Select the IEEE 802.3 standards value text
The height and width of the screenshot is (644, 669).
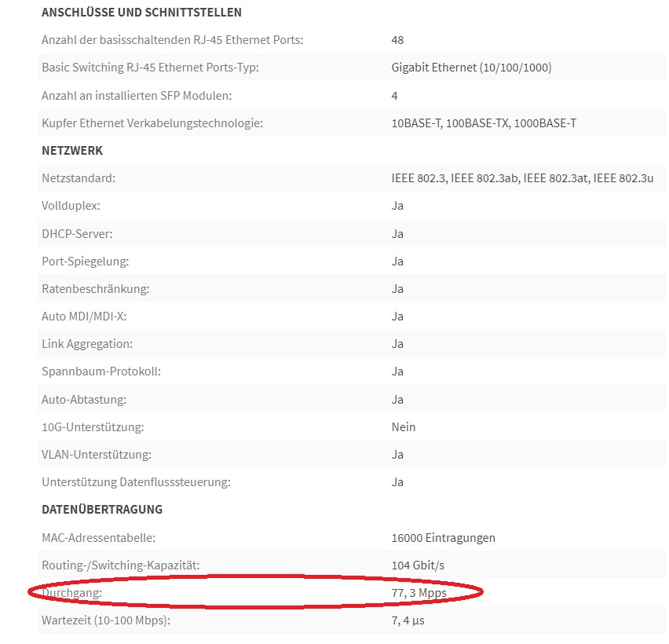(522, 178)
